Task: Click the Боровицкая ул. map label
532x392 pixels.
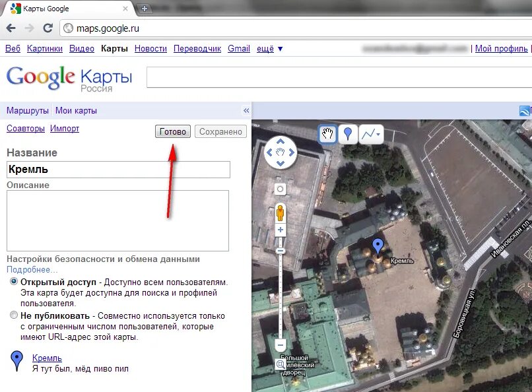Action: pyautogui.click(x=465, y=313)
